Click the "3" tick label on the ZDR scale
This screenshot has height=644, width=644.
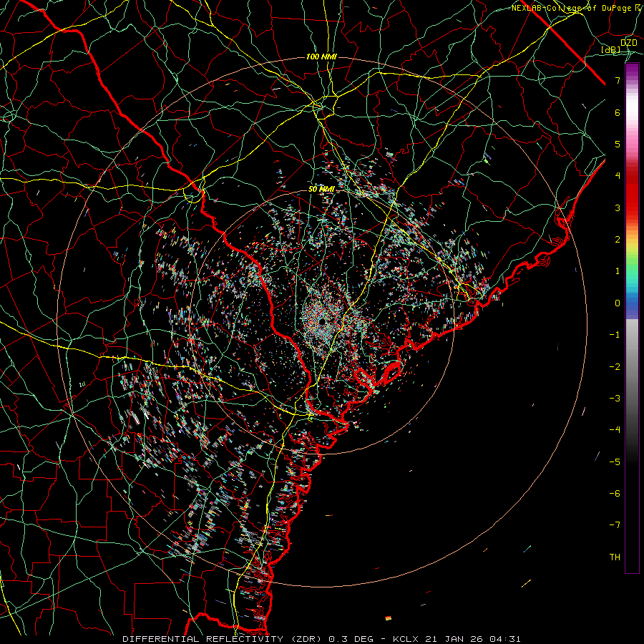[618, 208]
